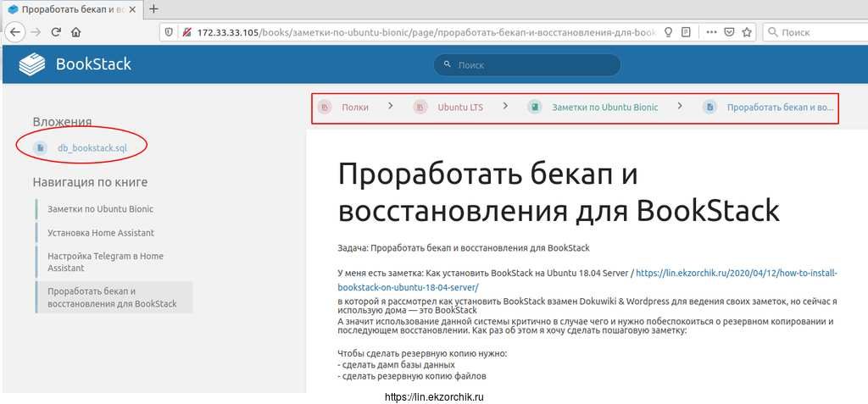Viewport: 868px width, 404px height.
Task: Click the insecure connection lock icon
Action: pos(185,32)
